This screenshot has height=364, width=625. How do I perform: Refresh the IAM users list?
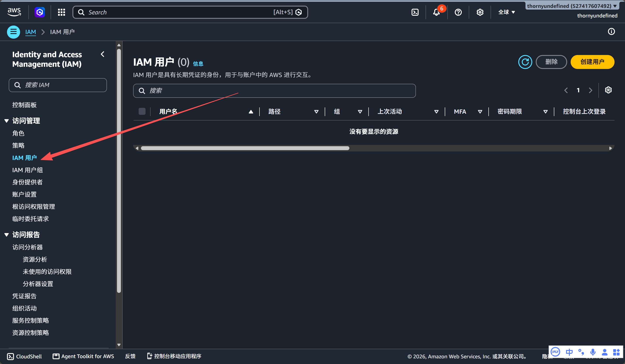pyautogui.click(x=525, y=62)
